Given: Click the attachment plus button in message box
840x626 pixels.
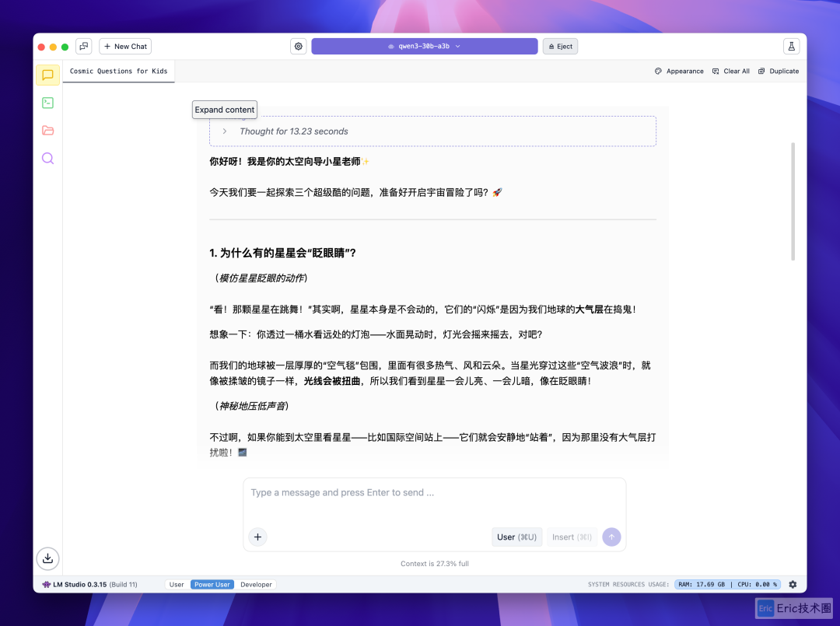Looking at the screenshot, I should tap(257, 537).
